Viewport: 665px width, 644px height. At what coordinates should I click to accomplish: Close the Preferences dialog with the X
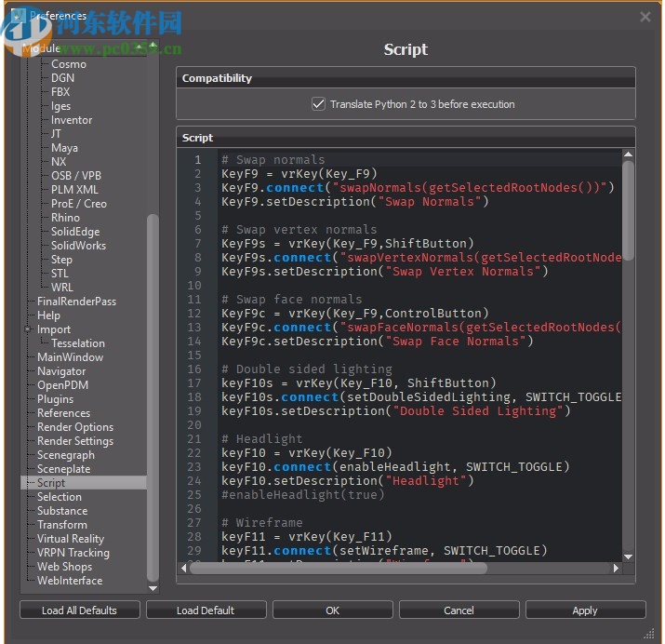pyautogui.click(x=645, y=16)
